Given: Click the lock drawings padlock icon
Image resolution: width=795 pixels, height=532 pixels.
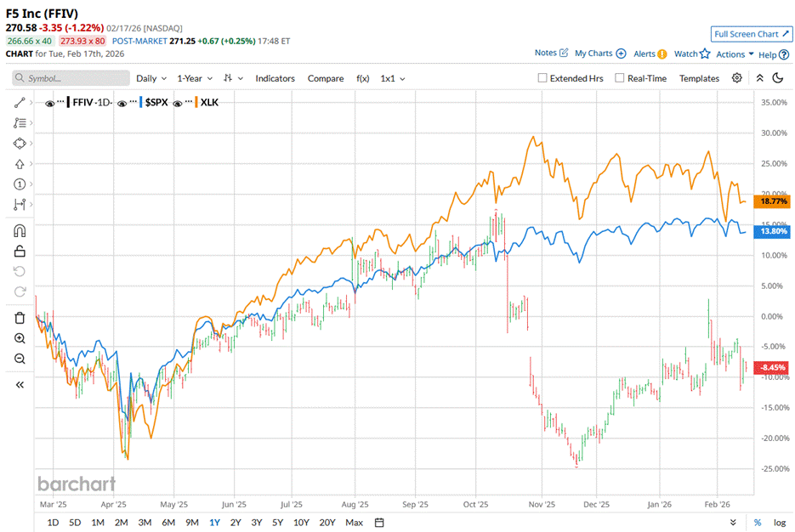Looking at the screenshot, I should click(x=20, y=251).
